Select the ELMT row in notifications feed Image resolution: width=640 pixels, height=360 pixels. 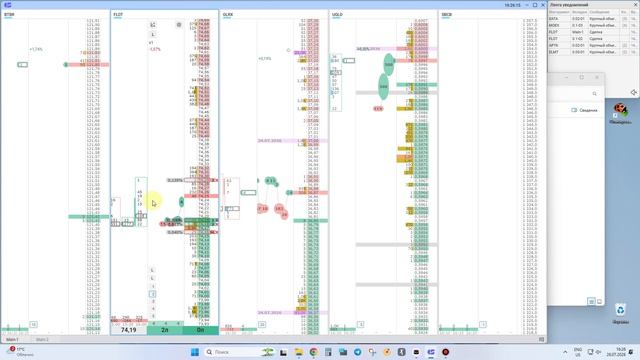(x=593, y=52)
